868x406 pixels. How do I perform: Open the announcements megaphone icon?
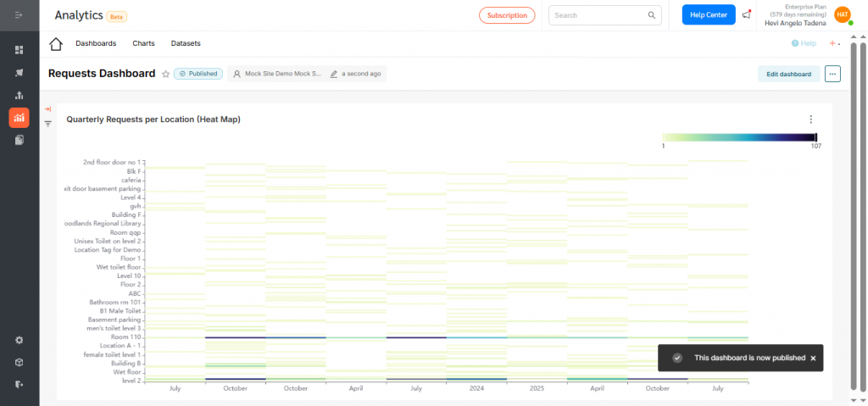(746, 15)
